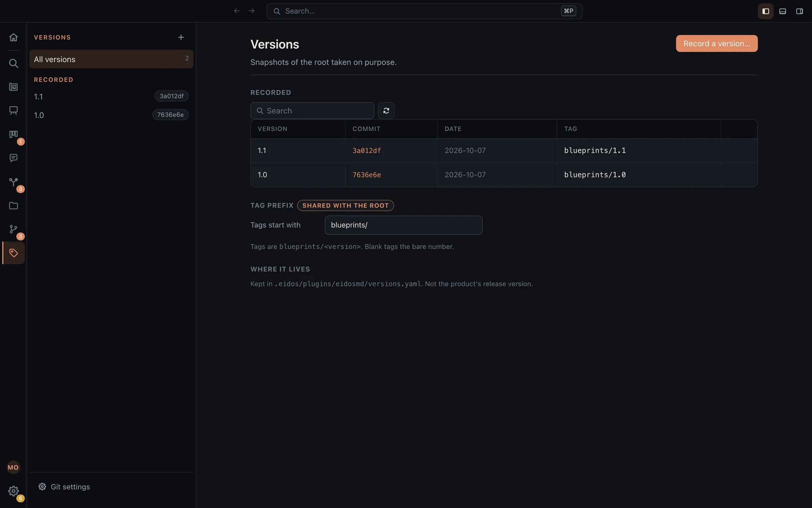Toggle the left sidebar panel

(766, 11)
